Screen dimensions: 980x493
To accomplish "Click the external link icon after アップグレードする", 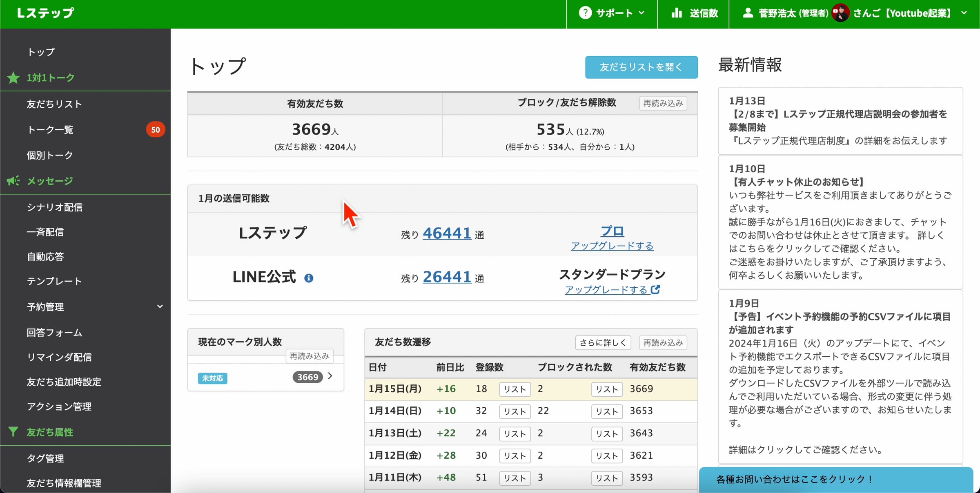I will [655, 289].
